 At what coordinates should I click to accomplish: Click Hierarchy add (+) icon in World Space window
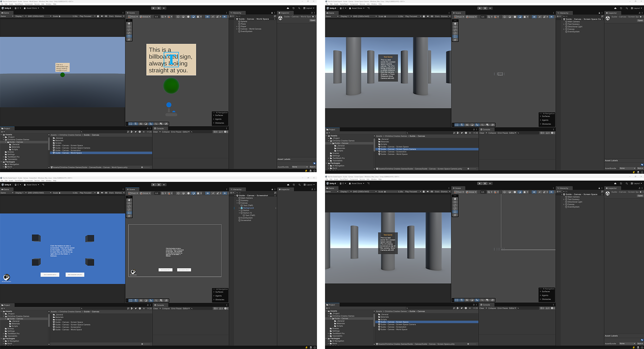(231, 16)
